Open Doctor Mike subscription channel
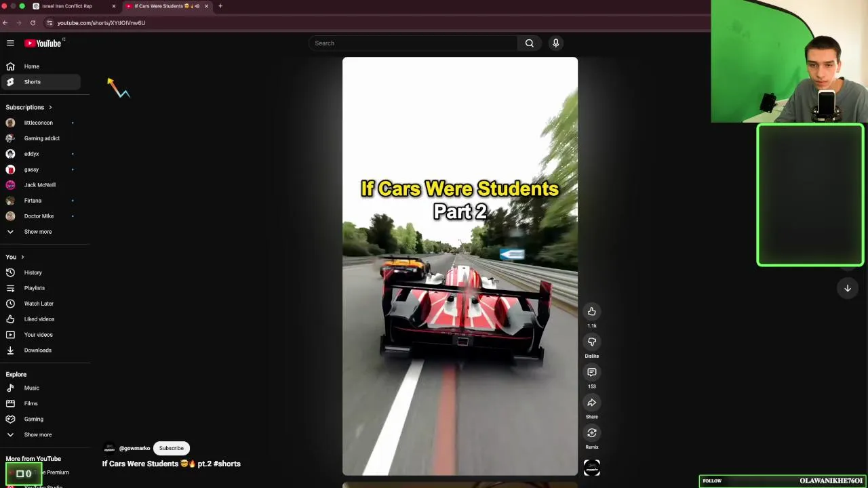The image size is (868, 488). tap(40, 216)
